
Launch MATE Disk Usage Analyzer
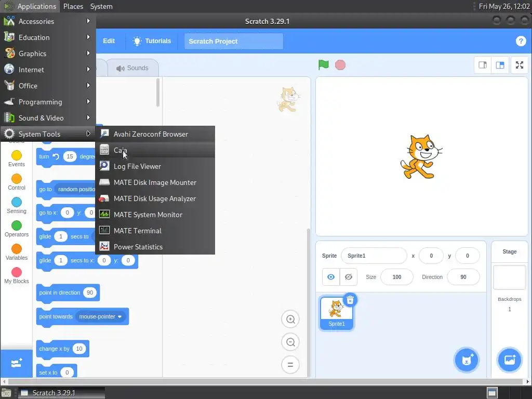pyautogui.click(x=155, y=198)
